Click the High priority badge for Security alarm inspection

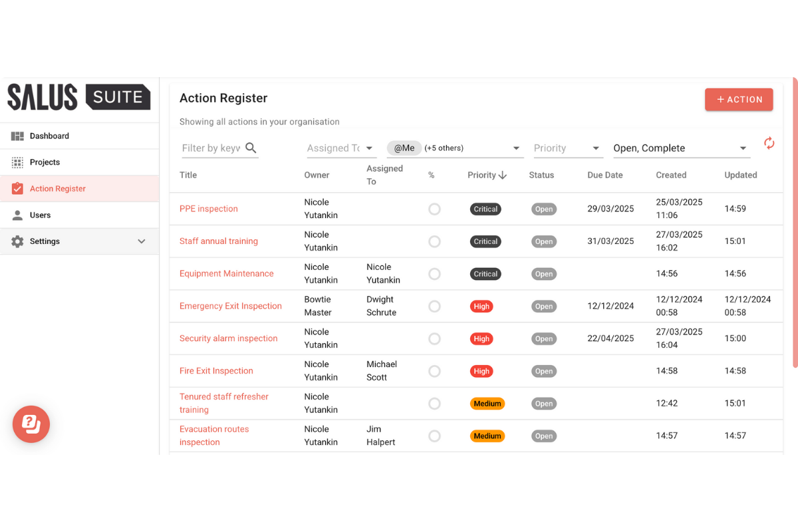click(x=481, y=339)
